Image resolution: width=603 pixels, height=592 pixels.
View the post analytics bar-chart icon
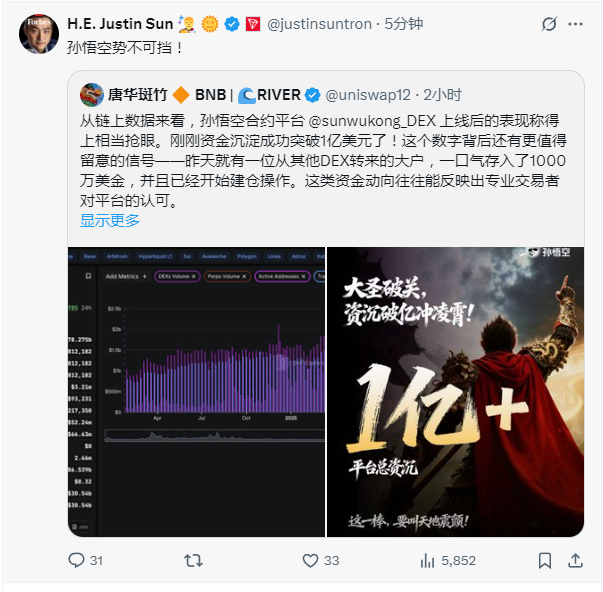[x=428, y=561]
